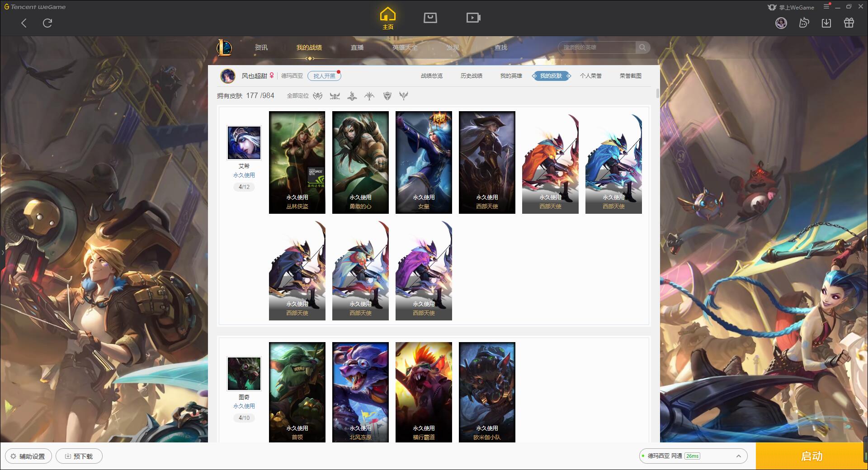This screenshot has width=868, height=470.
Task: Open the 丛林侠盗 skin card
Action: [297, 163]
